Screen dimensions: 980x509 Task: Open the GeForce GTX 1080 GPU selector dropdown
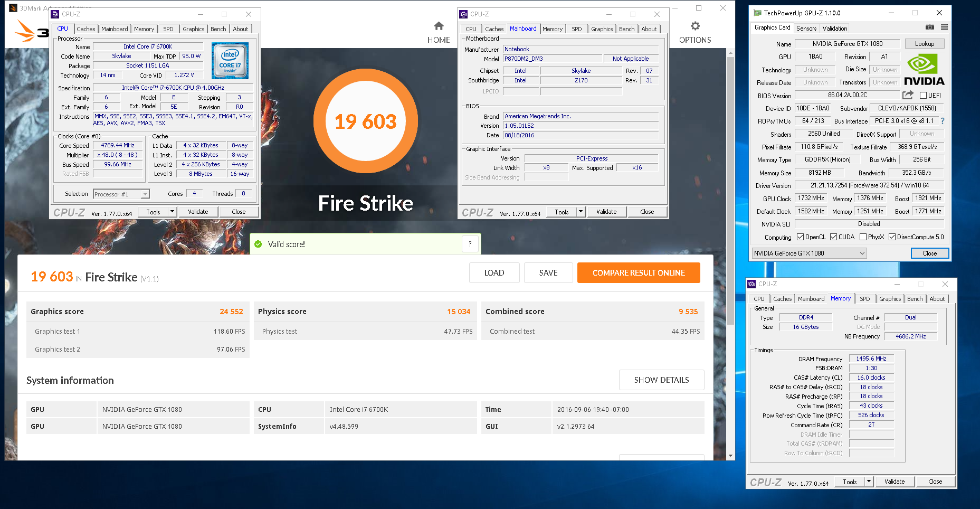809,253
